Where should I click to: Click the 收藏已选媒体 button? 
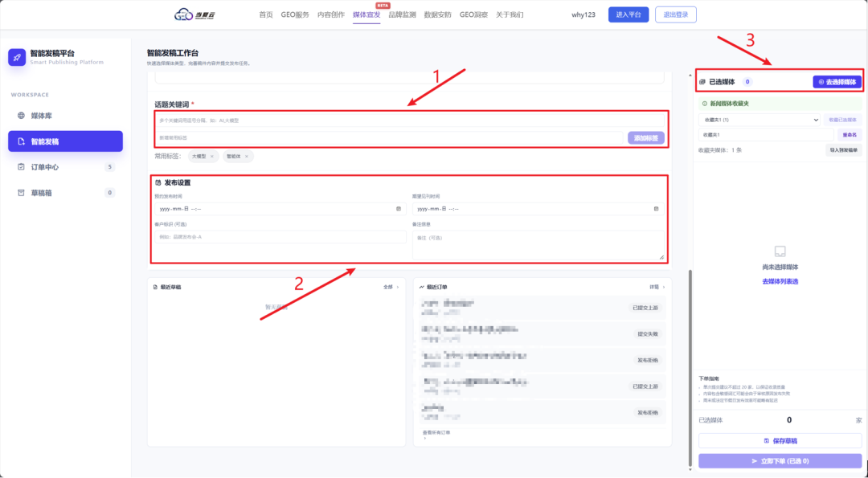tap(842, 120)
